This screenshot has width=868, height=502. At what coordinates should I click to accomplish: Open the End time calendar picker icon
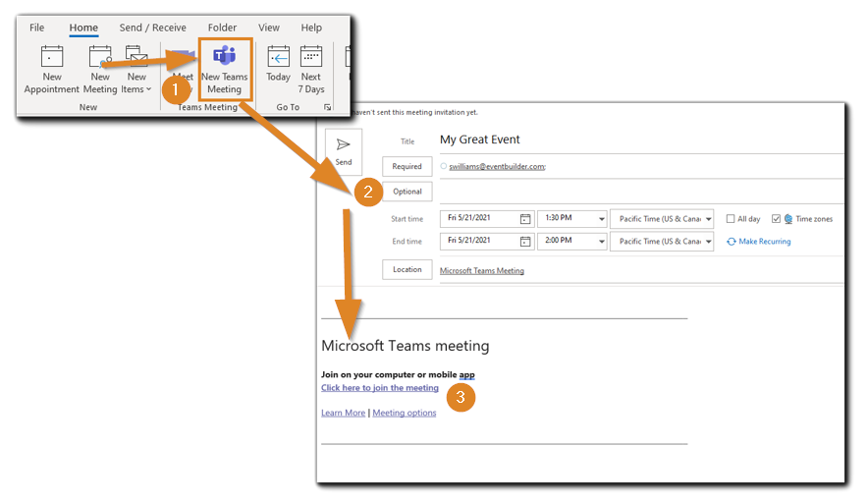(525, 241)
